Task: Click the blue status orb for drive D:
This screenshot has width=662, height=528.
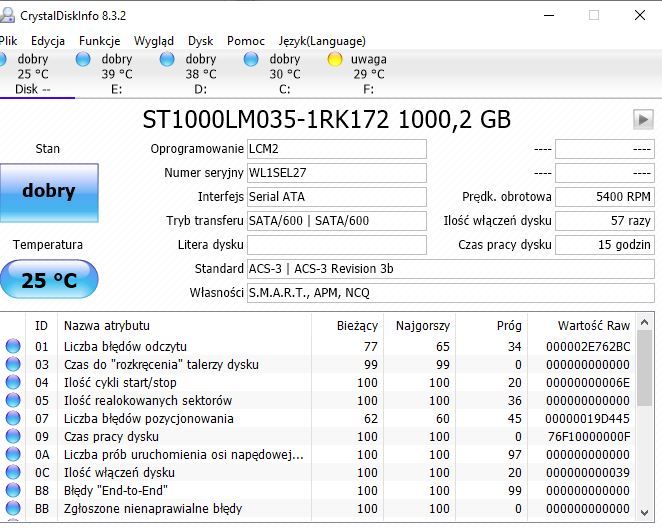Action: point(167,59)
